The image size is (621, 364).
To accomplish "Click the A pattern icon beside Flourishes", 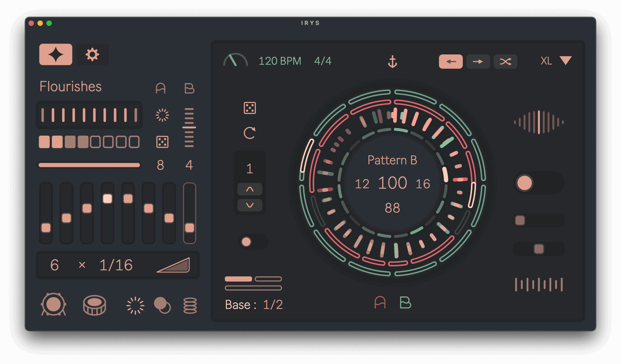I will [x=161, y=88].
